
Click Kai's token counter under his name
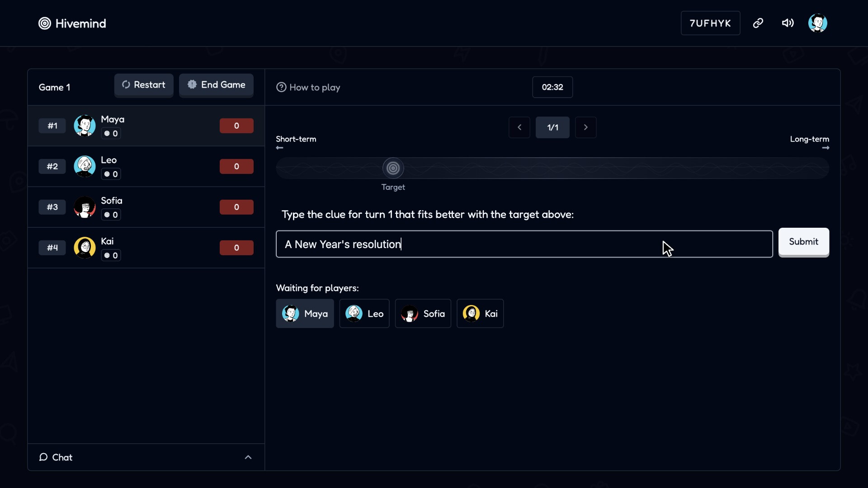tap(111, 255)
